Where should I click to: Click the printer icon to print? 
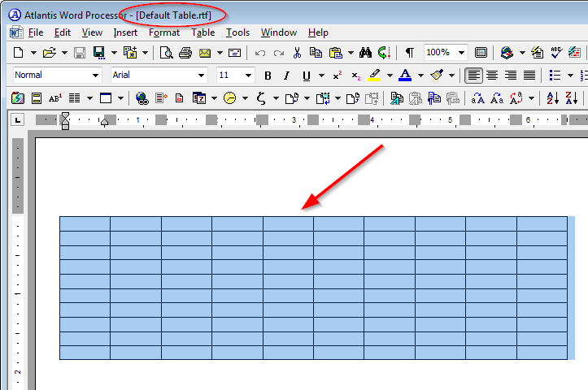[x=185, y=53]
